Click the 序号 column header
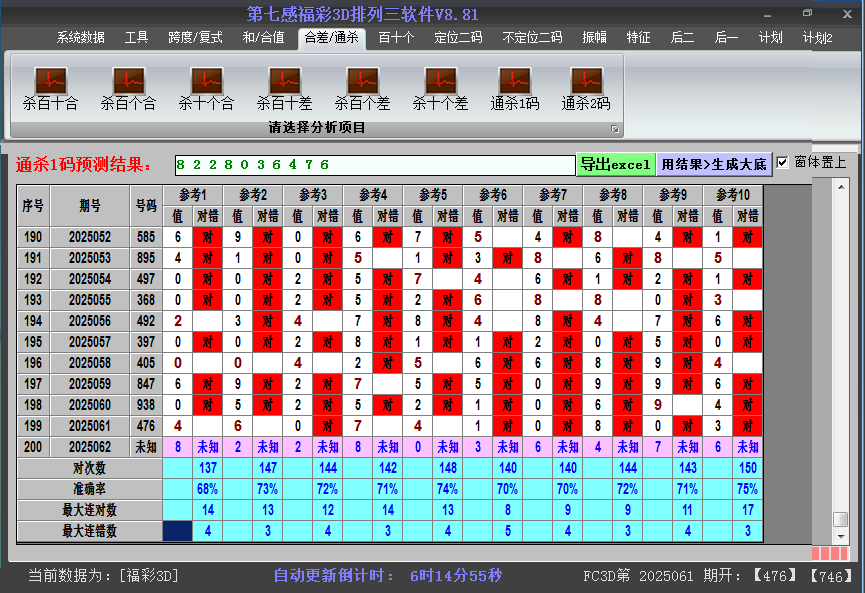Viewport: 865px width, 593px height. (x=33, y=206)
